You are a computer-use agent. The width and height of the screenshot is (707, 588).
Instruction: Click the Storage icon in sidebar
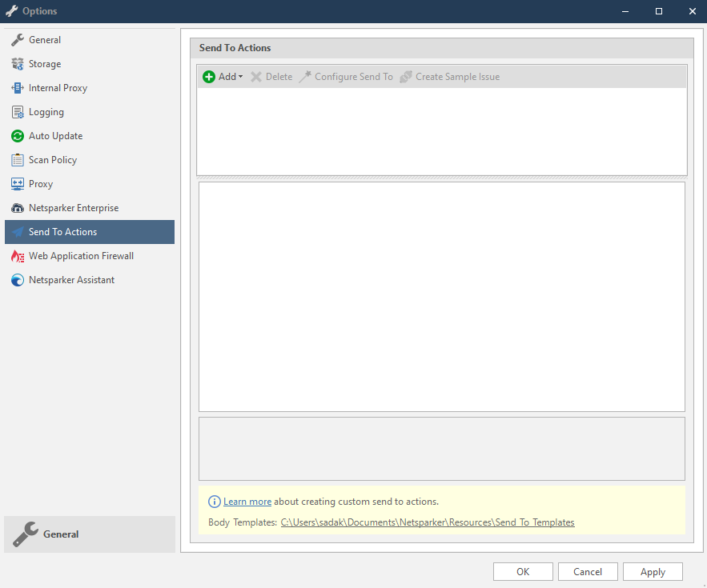[17, 64]
